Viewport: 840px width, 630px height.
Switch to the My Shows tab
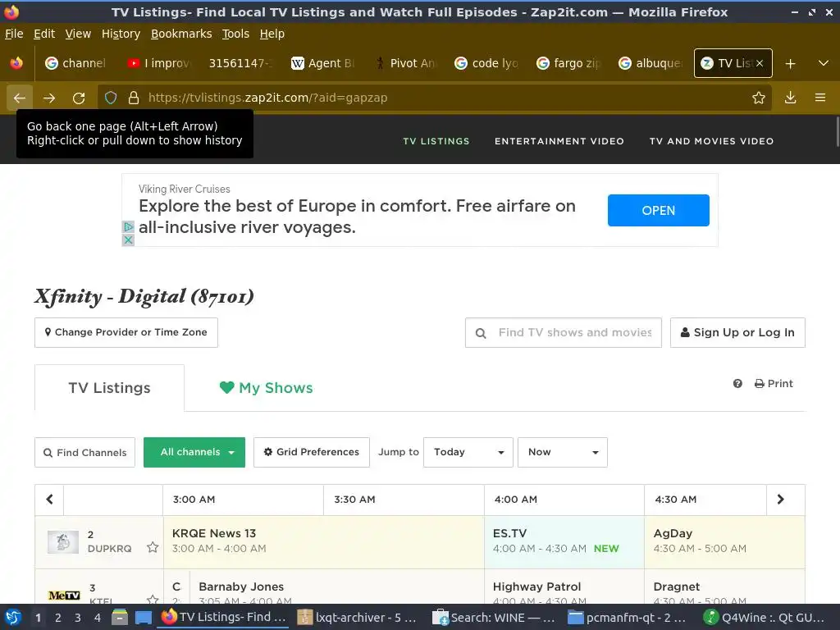267,388
